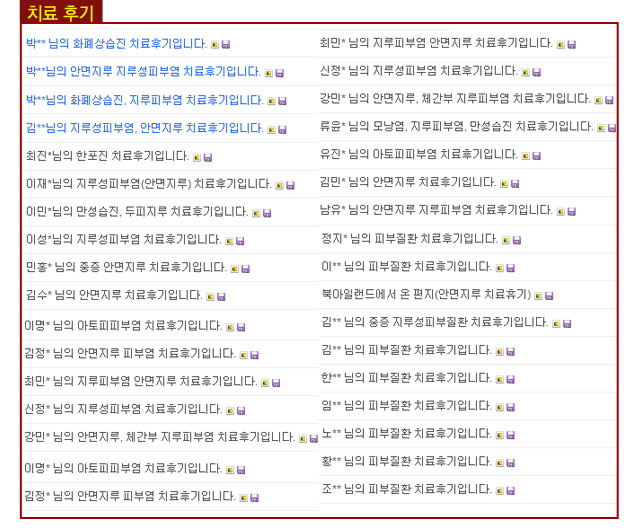Click image icon beside 이재* 지루성피부염(안면지루) review

279,185
